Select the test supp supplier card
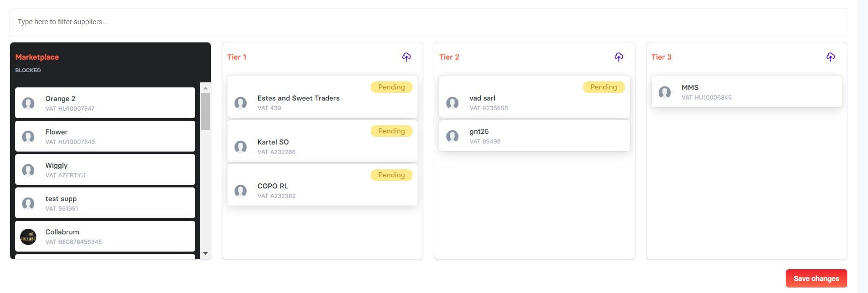 (x=105, y=203)
